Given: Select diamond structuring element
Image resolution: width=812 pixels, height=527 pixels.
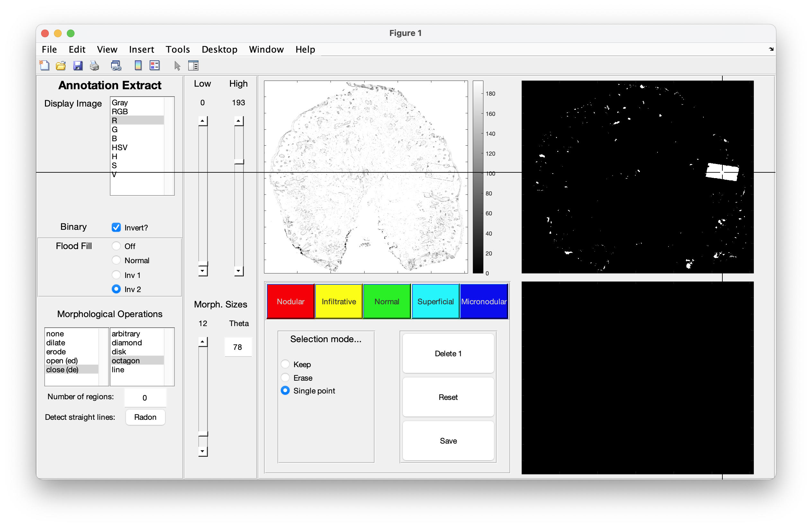Looking at the screenshot, I should (137, 342).
